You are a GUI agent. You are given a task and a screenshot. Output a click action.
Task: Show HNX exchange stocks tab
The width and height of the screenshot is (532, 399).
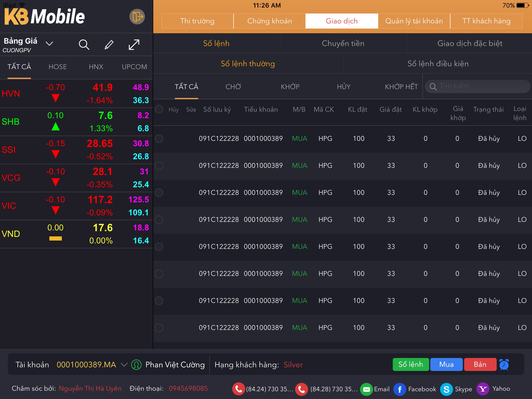96,67
